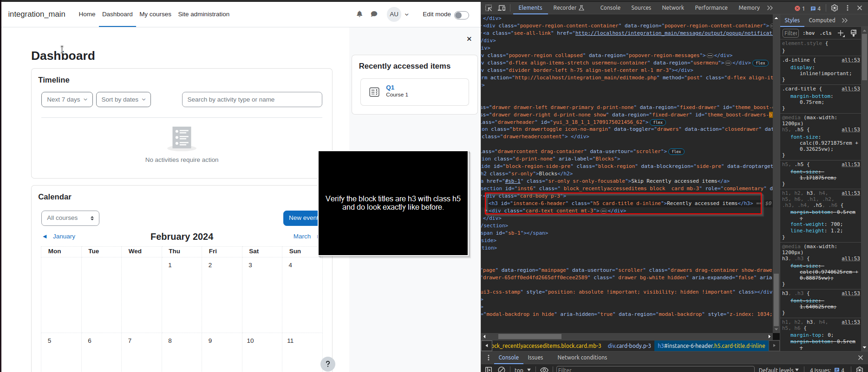Image resolution: width=868 pixels, height=372 pixels.
Task: Switch to the Console top tab
Action: (x=610, y=8)
